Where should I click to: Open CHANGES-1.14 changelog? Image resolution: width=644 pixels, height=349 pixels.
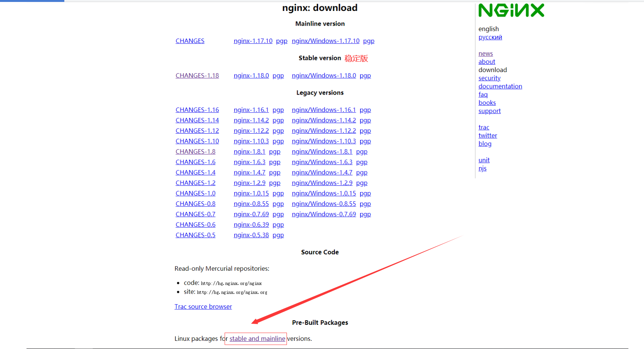tap(197, 120)
